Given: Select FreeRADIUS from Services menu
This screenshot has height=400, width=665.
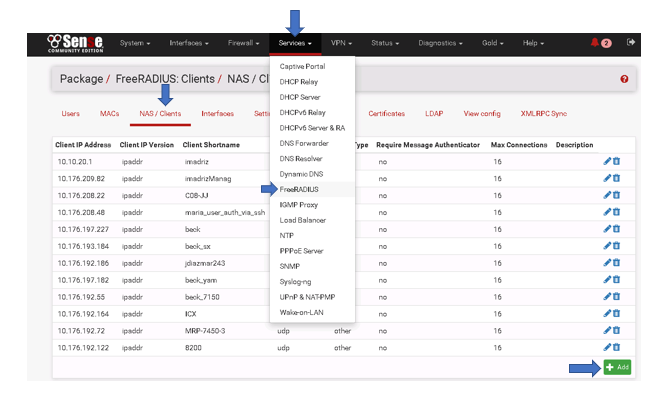Looking at the screenshot, I should pyautogui.click(x=301, y=187).
